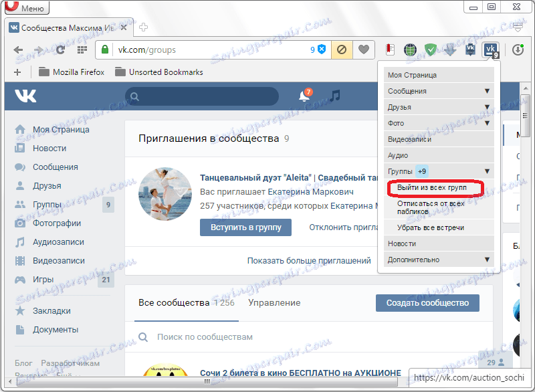535x392 pixels.
Task: Click Показать больше приглашений
Action: point(309,261)
